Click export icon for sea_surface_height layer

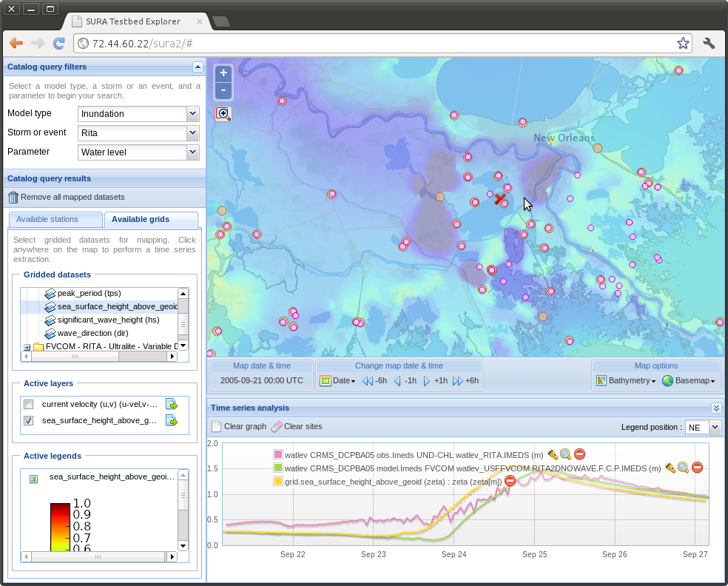[172, 421]
